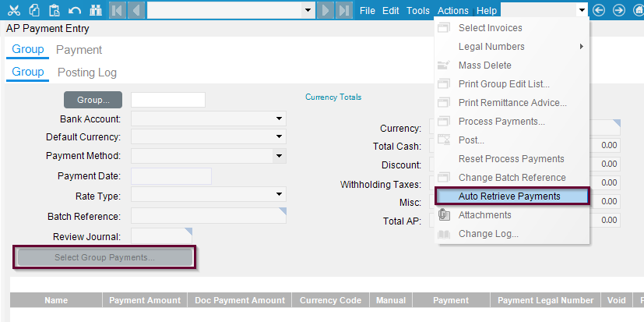Go to first record navigation icon
Screen dimensions: 644x322
click(118, 10)
